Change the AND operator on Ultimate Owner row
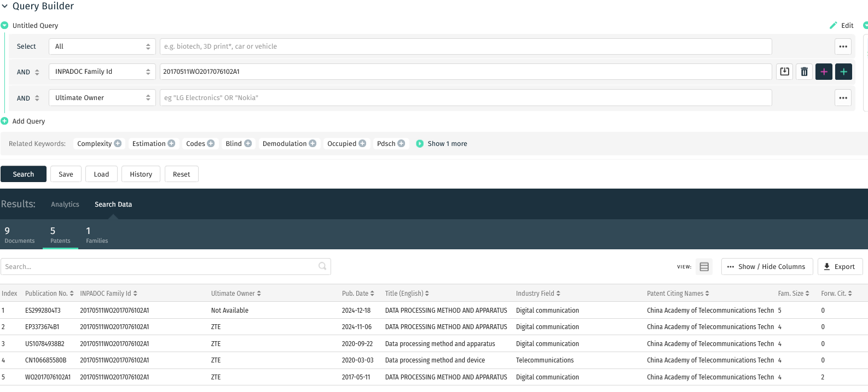This screenshot has height=392, width=868. 28,98
